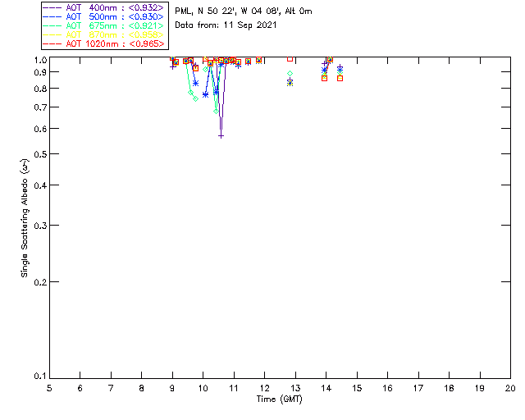Click the x-axis tick label 6

click(x=80, y=388)
